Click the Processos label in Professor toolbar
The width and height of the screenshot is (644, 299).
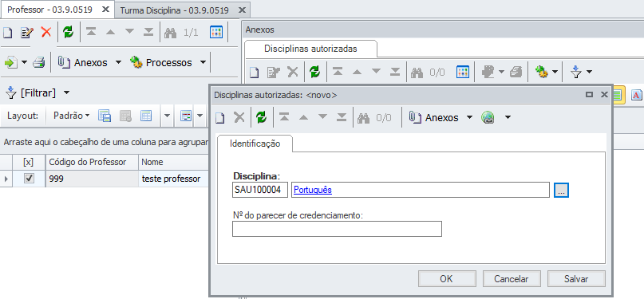tap(169, 63)
